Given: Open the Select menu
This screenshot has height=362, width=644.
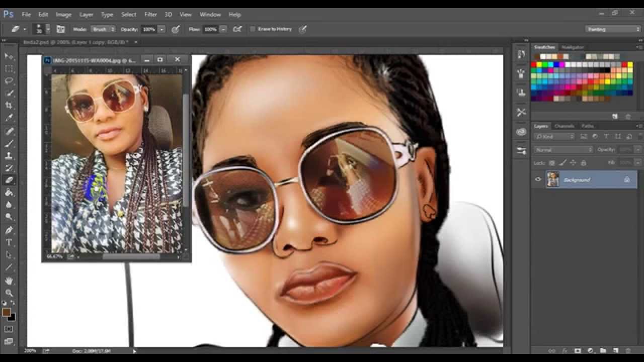Looking at the screenshot, I should point(128,15).
